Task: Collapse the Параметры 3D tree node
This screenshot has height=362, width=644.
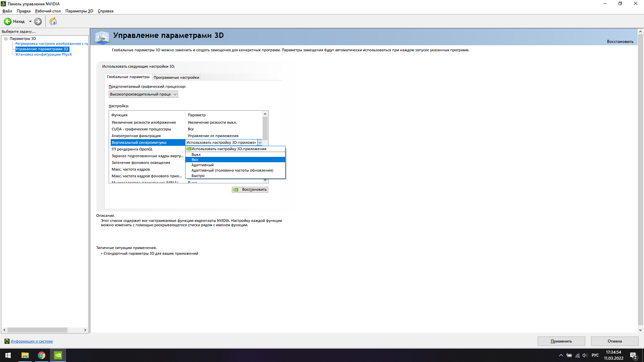Action: [6, 39]
